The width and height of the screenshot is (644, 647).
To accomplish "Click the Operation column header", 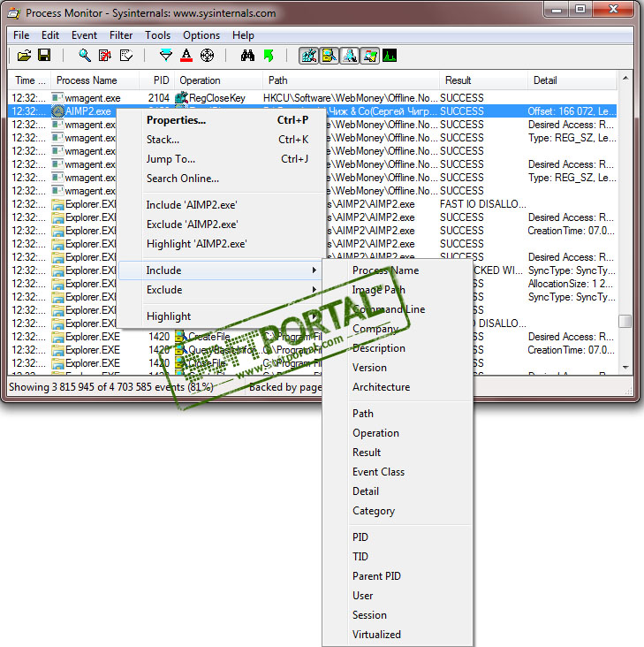I will (218, 80).
